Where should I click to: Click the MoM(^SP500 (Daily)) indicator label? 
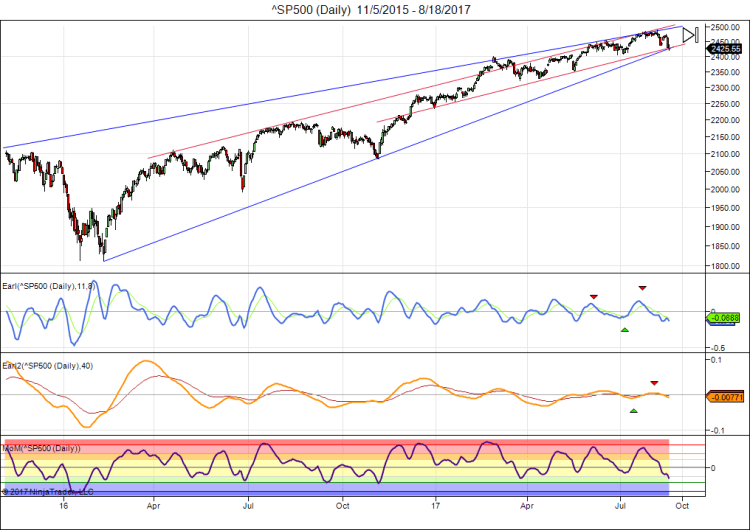point(42,447)
